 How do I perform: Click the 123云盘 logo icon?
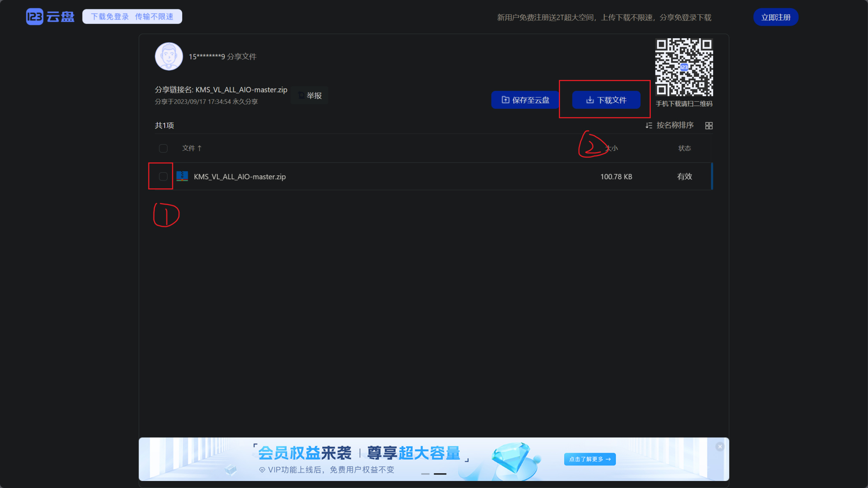click(x=35, y=17)
